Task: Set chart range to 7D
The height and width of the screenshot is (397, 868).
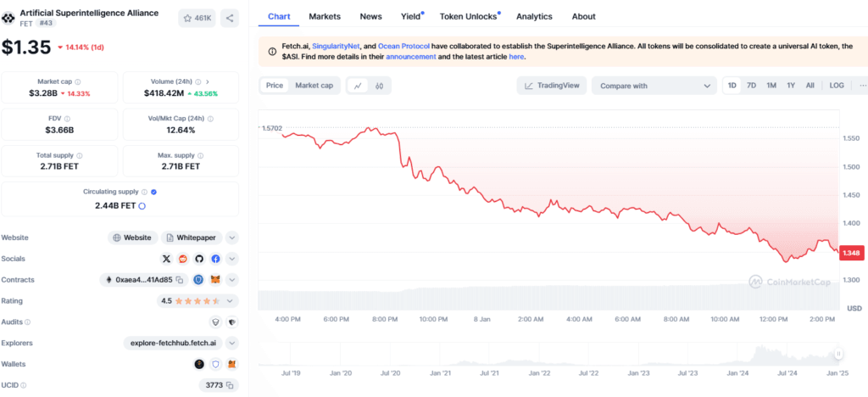Action: click(751, 86)
